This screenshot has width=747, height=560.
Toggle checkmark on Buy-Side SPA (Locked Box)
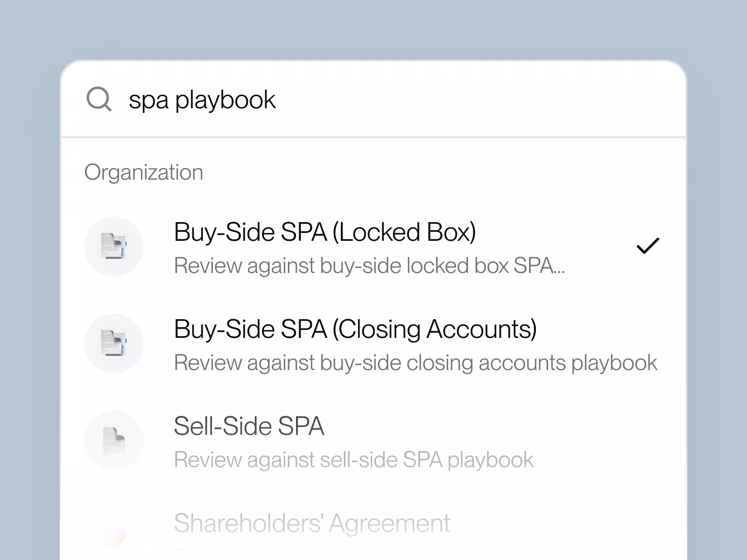click(648, 246)
